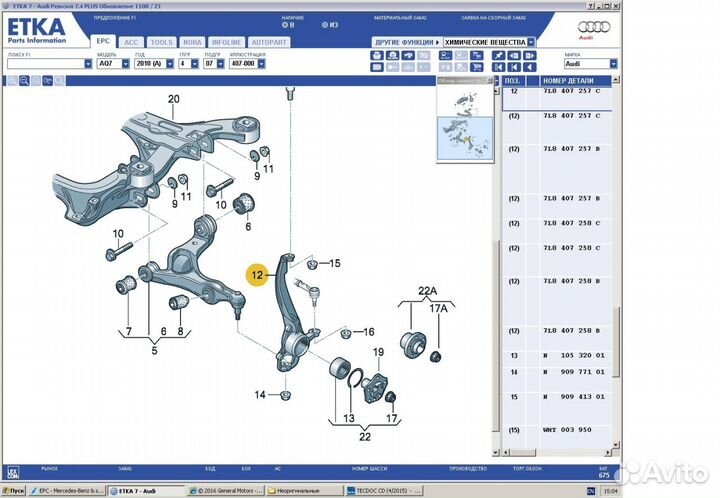Click the shopping cart icon
720x498 pixels.
476,67
